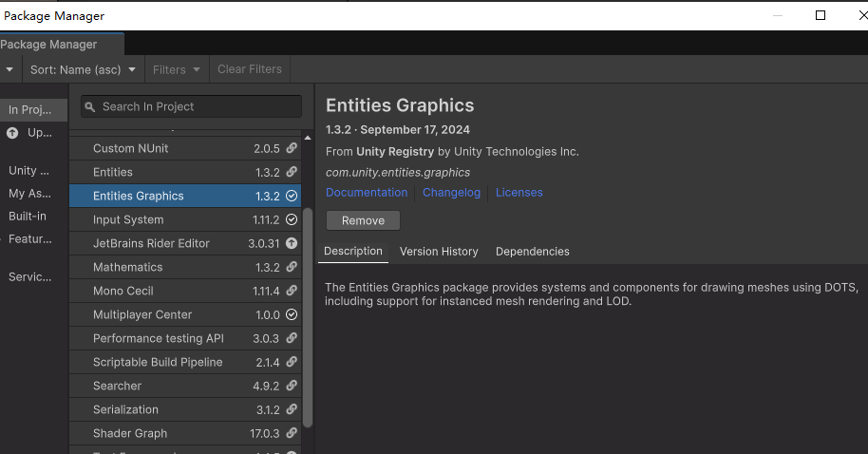Switch to the Version History tab
868x454 pixels.
[x=439, y=252]
